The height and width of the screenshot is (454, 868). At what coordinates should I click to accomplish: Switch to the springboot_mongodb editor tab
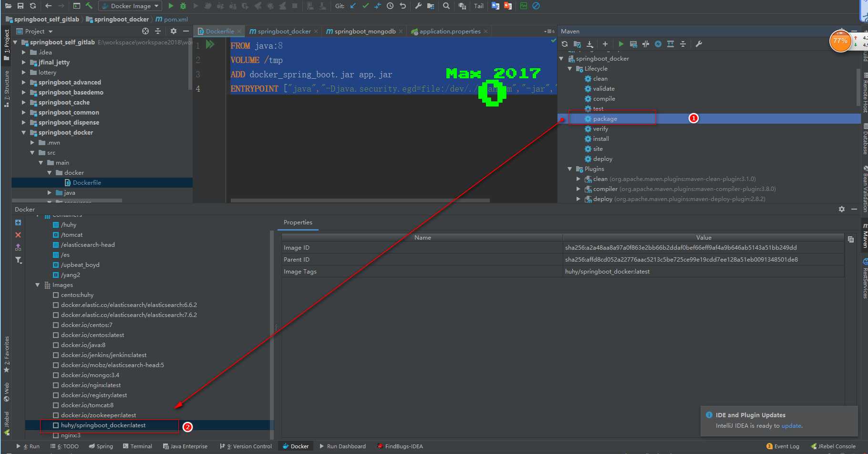click(x=364, y=31)
